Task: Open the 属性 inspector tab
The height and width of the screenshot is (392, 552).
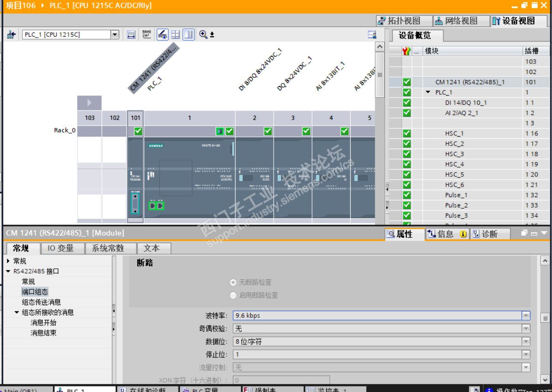Action: click(405, 234)
